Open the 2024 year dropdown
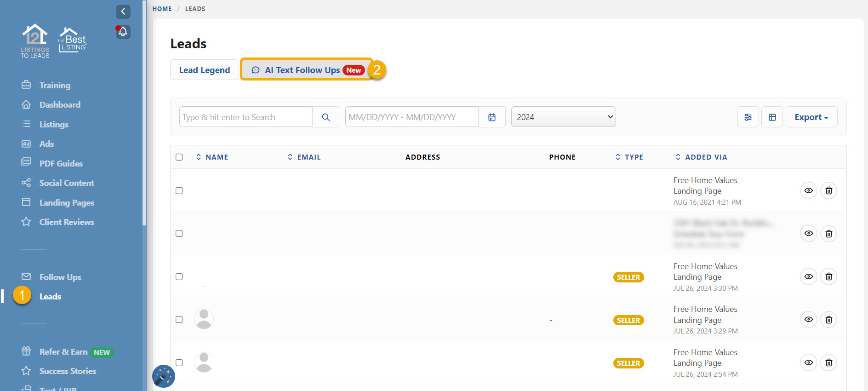This screenshot has height=391, width=868. (x=563, y=117)
